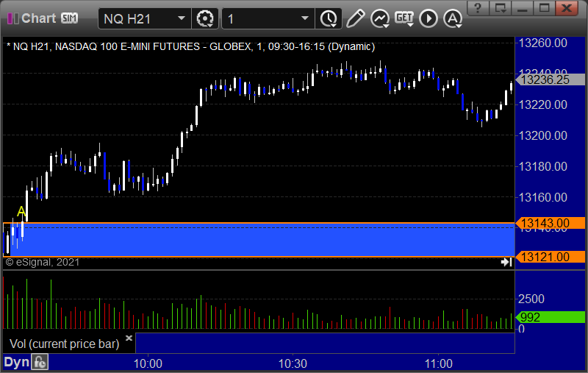The width and height of the screenshot is (588, 373).
Task: Click the 2500 volume axis label
Action: 531,299
